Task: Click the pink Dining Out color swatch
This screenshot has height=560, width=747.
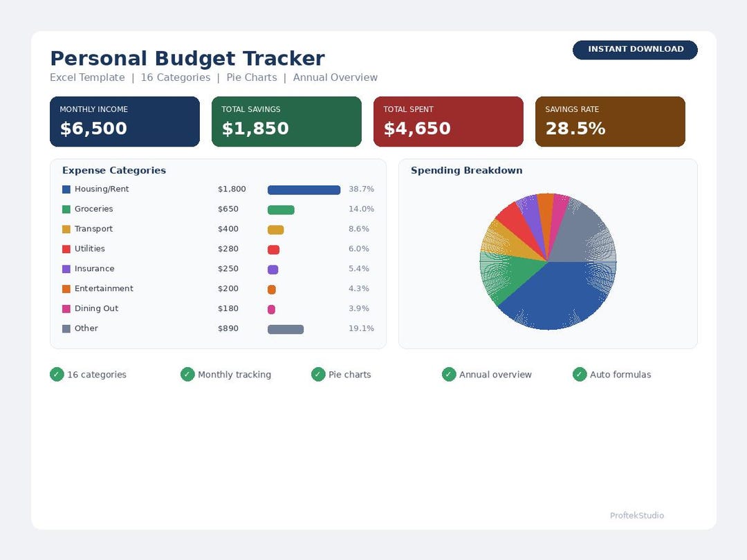Action: (x=66, y=309)
